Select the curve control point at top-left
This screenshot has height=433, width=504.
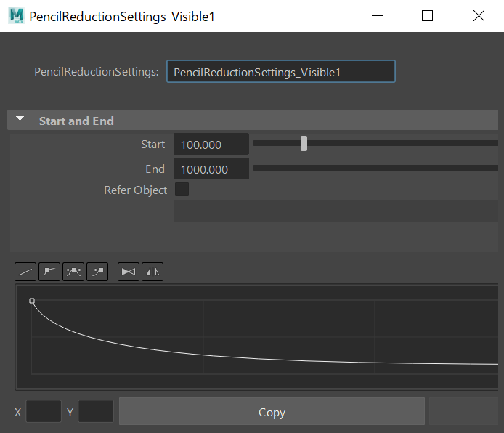tap(32, 300)
